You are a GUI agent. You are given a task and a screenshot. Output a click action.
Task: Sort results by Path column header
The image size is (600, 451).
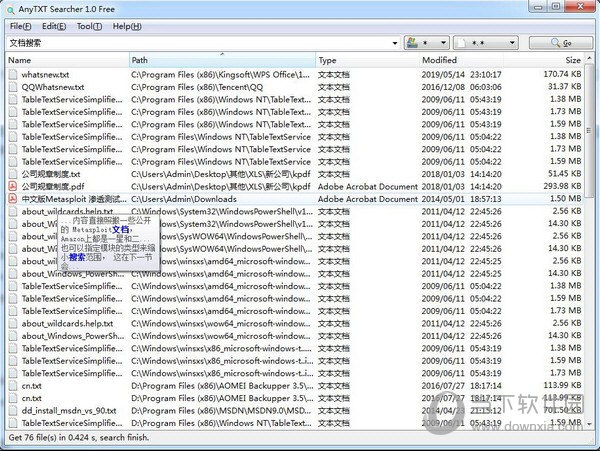point(223,60)
